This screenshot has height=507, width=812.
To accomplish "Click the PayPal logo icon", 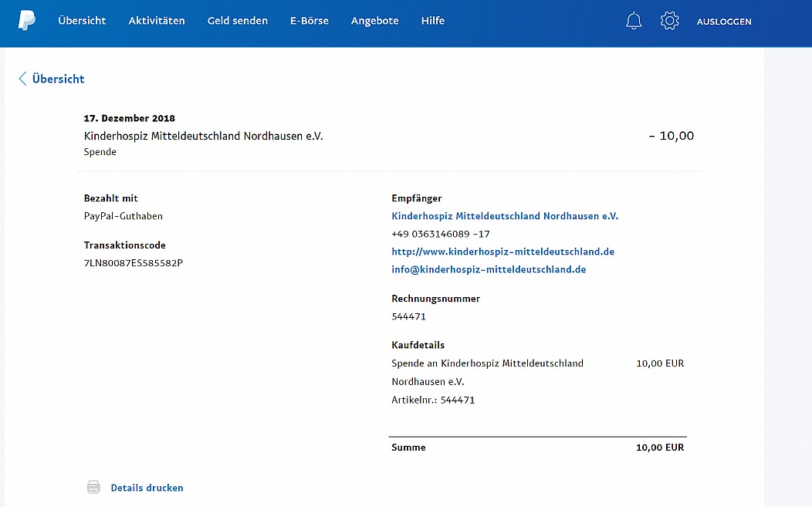I will [x=27, y=21].
